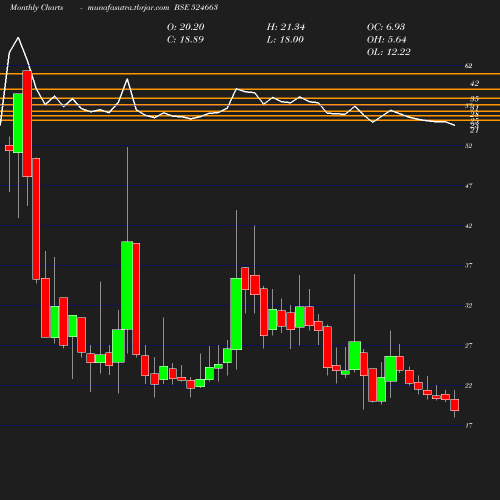Click the "17" price axis label
The height and width of the screenshot is (500, 500).
point(469,426)
